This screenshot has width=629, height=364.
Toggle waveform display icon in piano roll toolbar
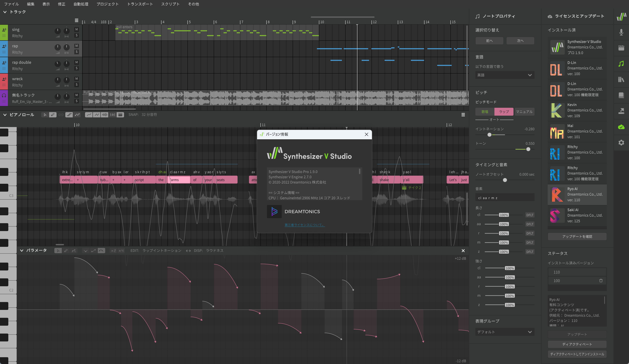pyautogui.click(x=105, y=115)
